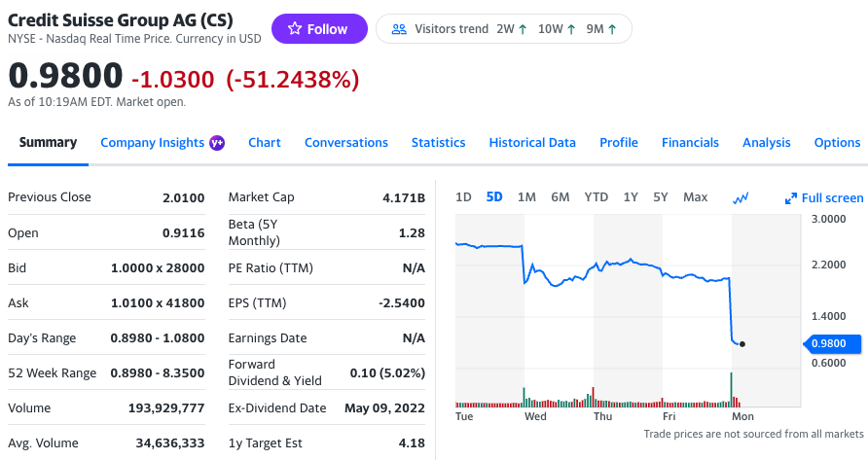Click the Monday volume spike bar
Viewport: 868px width, 460px height.
(x=731, y=390)
